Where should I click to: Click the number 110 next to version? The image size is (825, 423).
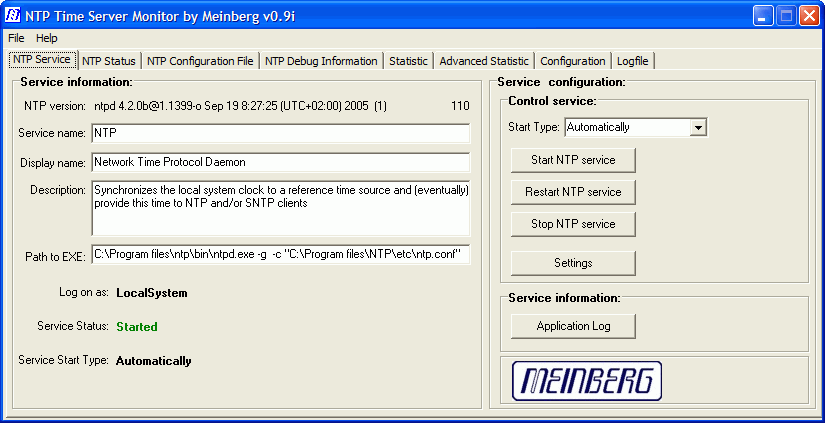click(x=460, y=106)
